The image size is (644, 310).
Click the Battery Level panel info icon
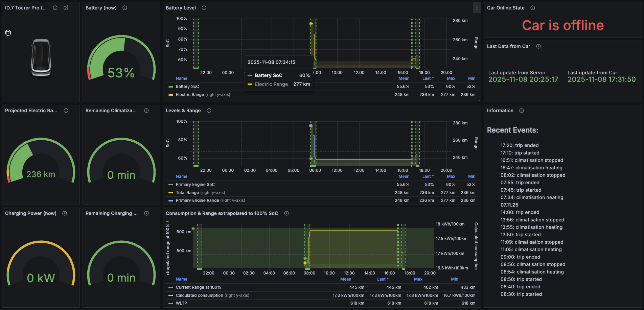coord(204,8)
